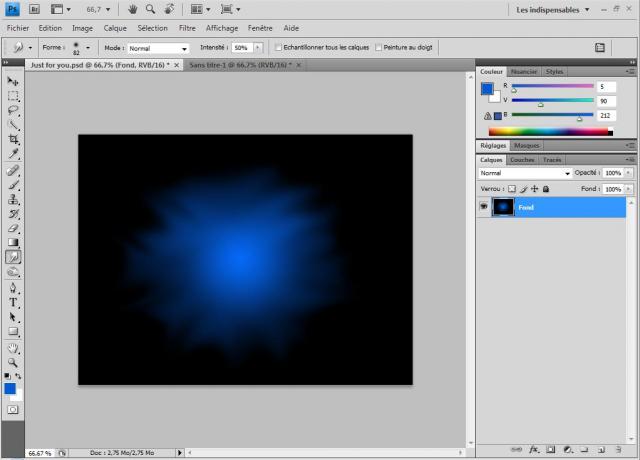The width and height of the screenshot is (640, 460).
Task: Add a layer mask
Action: (551, 449)
